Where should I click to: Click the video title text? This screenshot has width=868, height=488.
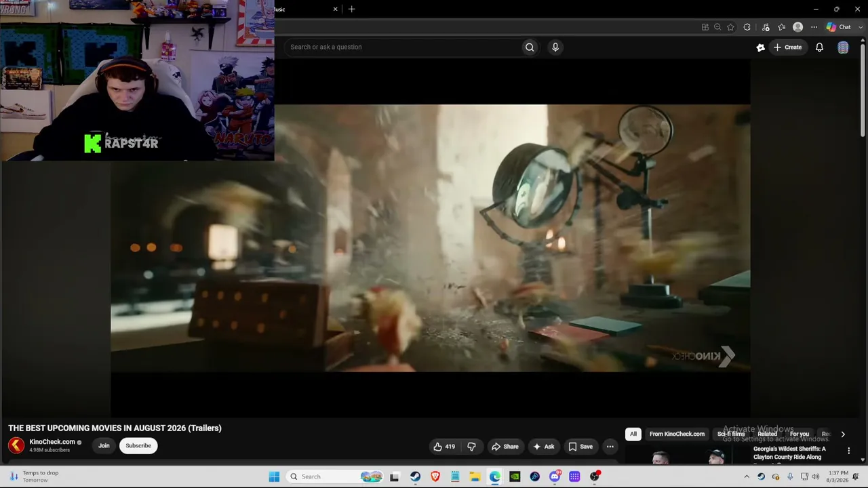115,428
